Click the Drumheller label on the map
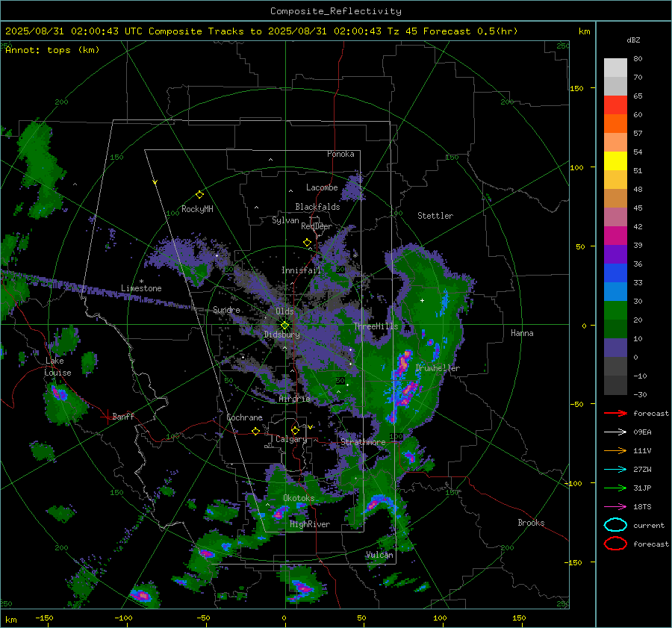 [438, 368]
